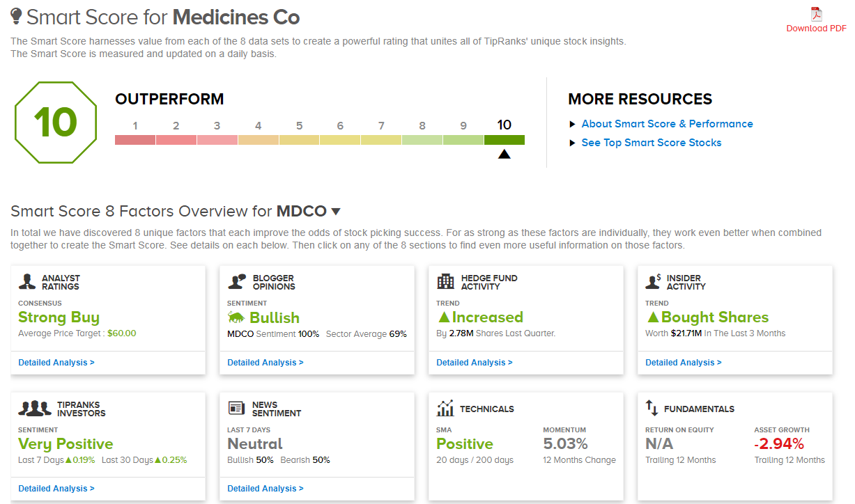Click the News Sentiment newspaper icon

tap(236, 408)
